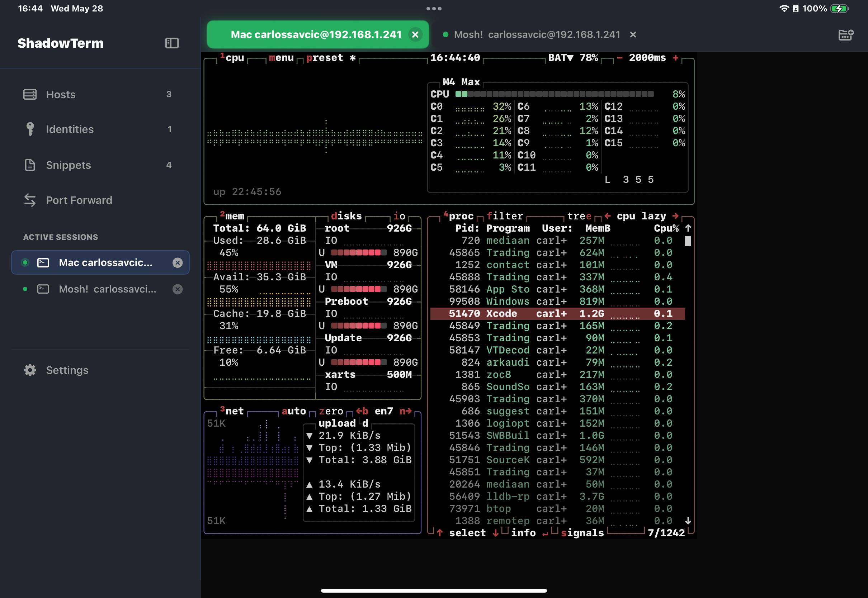This screenshot has width=868, height=598.
Task: Click terminal icon of Mac sidebar session
Action: (x=43, y=263)
